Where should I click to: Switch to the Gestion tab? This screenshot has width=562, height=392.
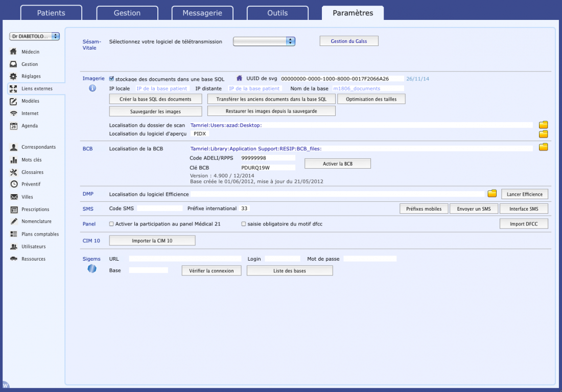pyautogui.click(x=127, y=13)
